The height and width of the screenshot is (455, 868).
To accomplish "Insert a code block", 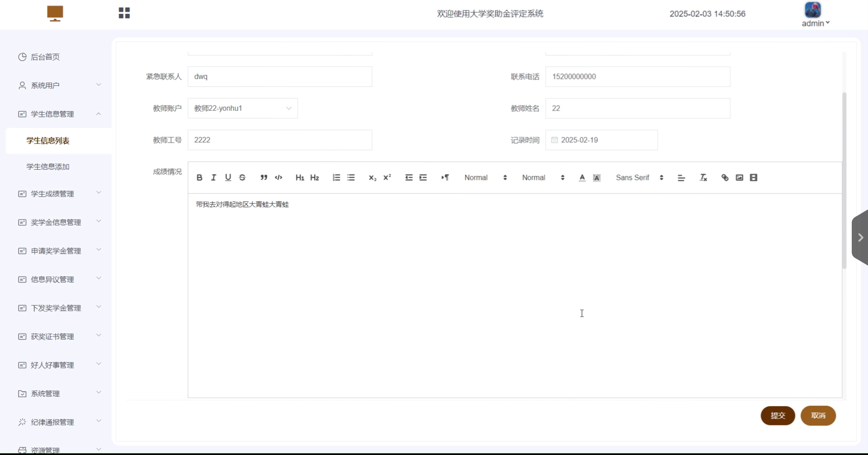I will pos(278,177).
